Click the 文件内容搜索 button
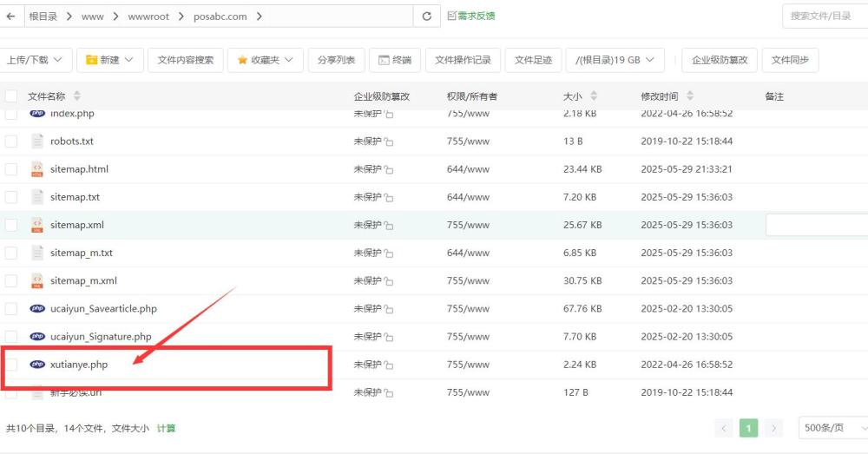 click(186, 60)
